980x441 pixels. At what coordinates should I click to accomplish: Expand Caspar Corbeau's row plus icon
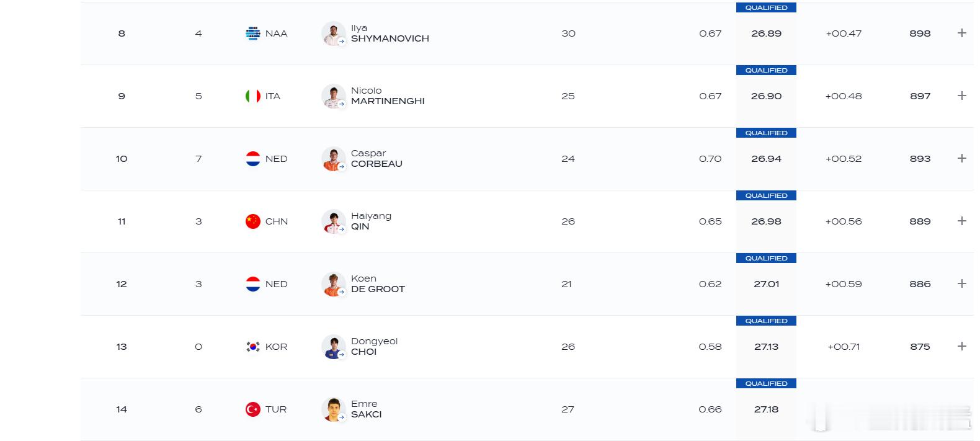pos(962,158)
